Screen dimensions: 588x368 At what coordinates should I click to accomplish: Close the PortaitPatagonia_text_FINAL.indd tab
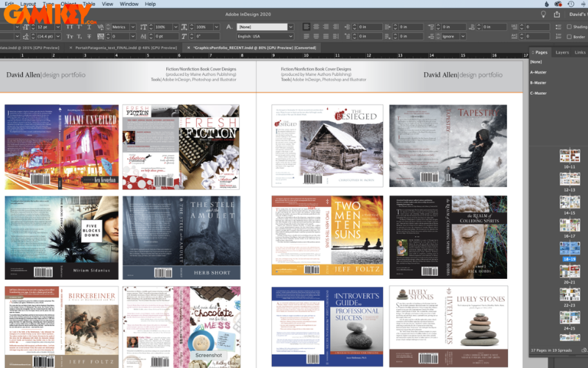pyautogui.click(x=71, y=48)
